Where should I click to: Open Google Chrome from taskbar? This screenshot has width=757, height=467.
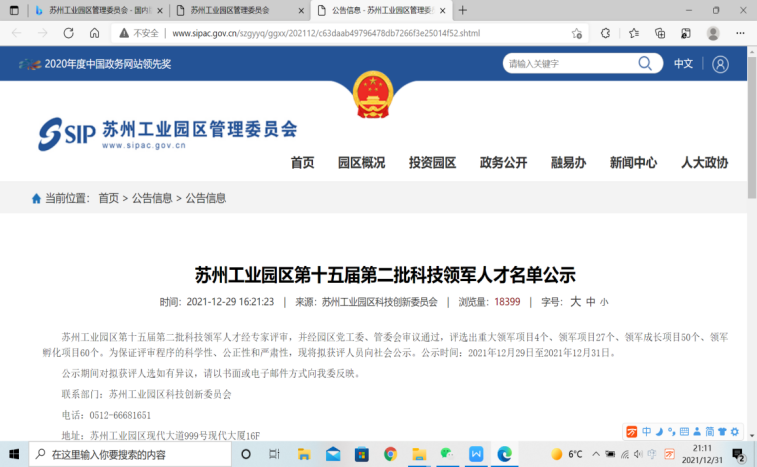[391, 454]
